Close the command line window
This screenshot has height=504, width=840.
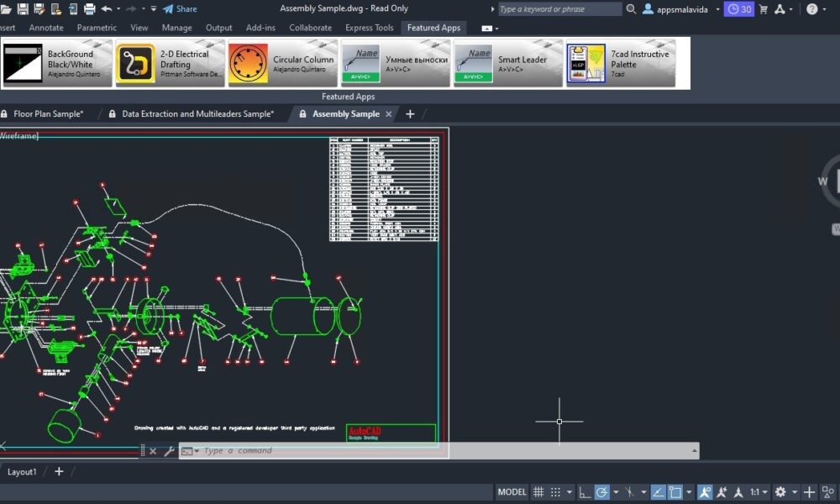[153, 451]
